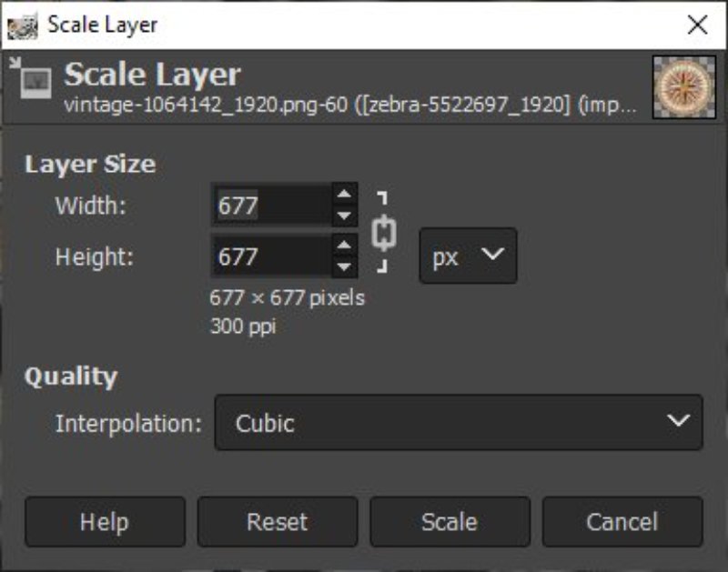Reset the layer size values
728x572 pixels.
point(278,522)
